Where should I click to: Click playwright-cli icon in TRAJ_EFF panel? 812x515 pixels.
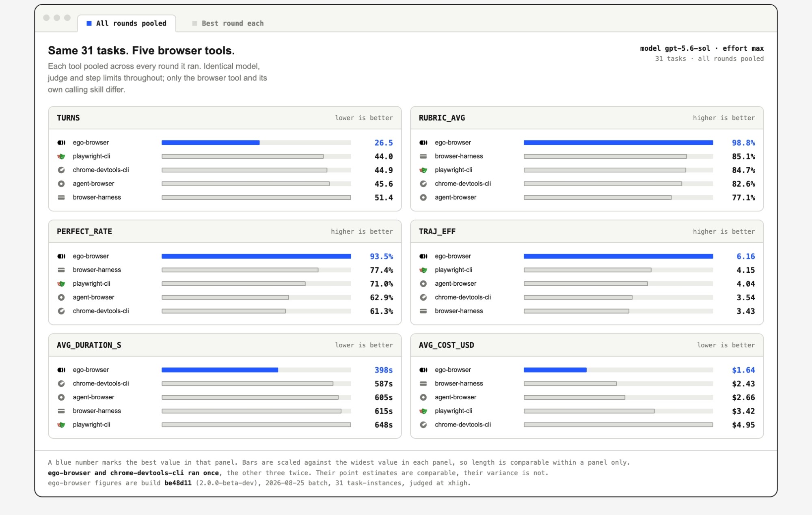coord(423,270)
